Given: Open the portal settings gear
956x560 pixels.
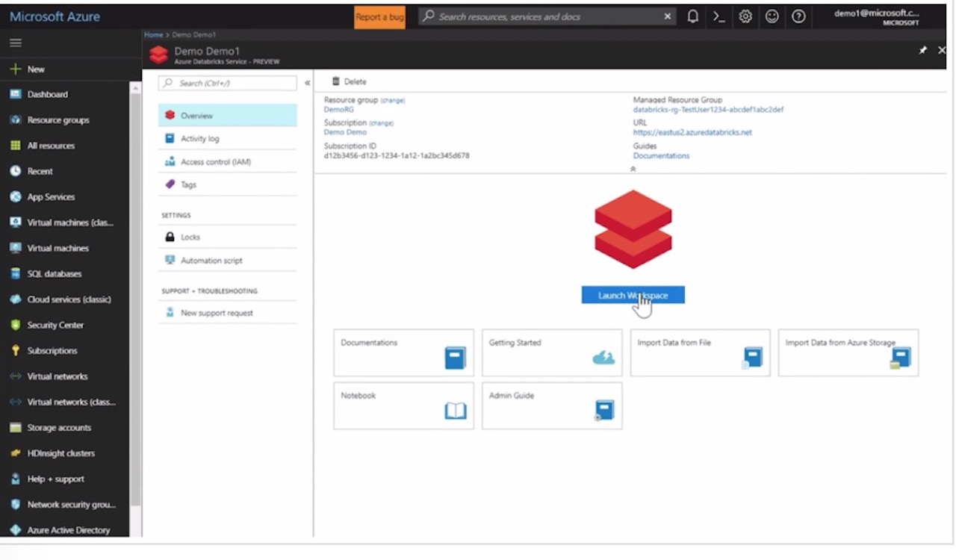Looking at the screenshot, I should (x=745, y=16).
